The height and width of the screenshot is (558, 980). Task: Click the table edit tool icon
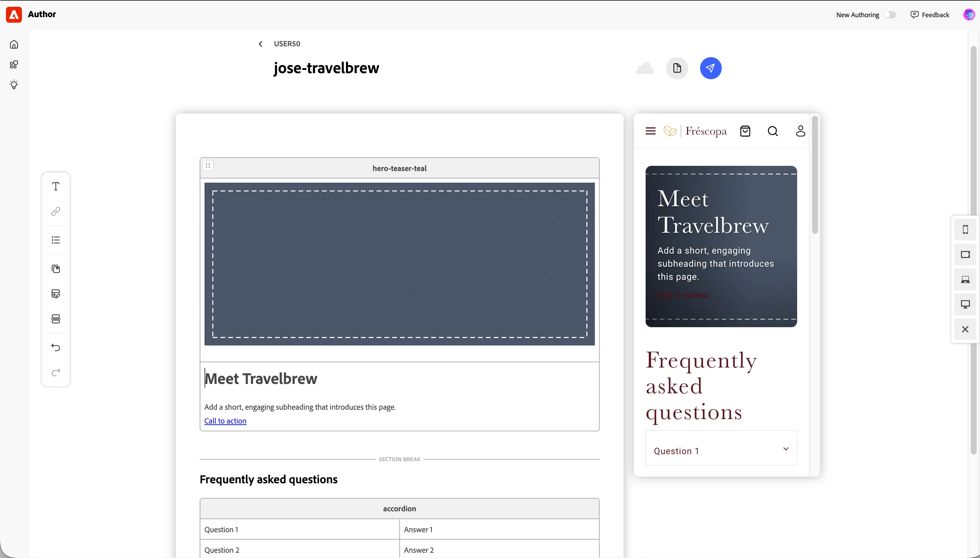click(56, 294)
